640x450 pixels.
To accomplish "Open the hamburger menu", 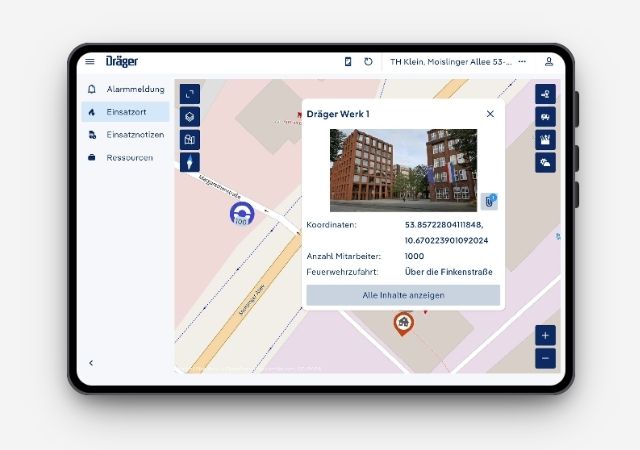I will tap(90, 62).
